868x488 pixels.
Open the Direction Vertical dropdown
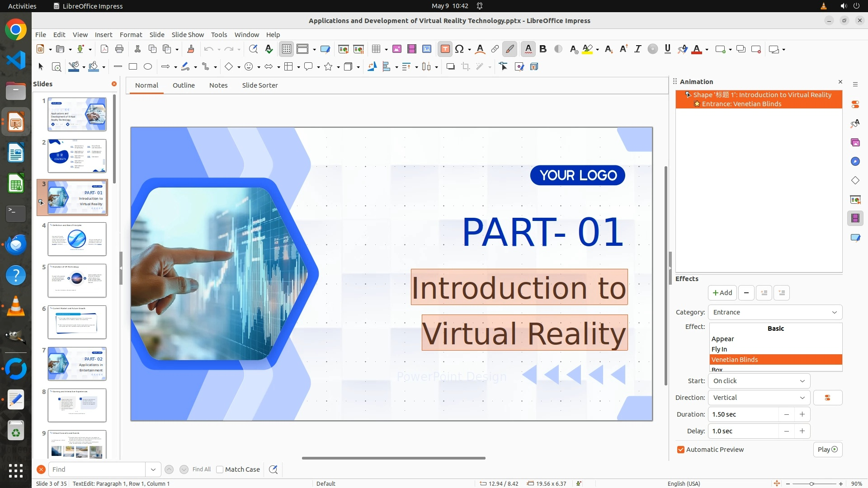[759, 398]
